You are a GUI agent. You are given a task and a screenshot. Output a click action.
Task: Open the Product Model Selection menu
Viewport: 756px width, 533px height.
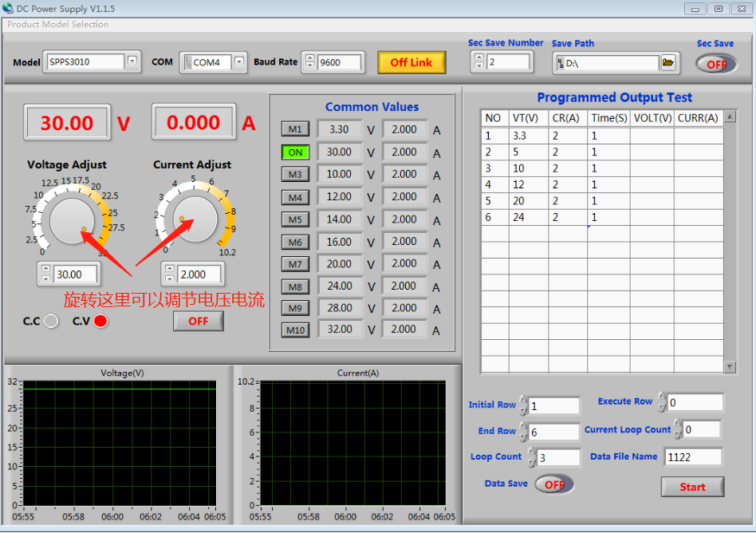tap(57, 24)
